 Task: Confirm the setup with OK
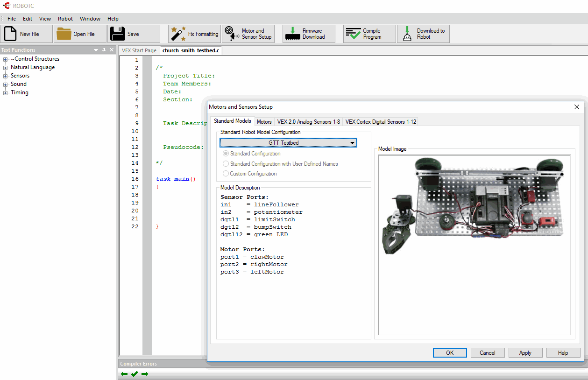[x=450, y=353]
